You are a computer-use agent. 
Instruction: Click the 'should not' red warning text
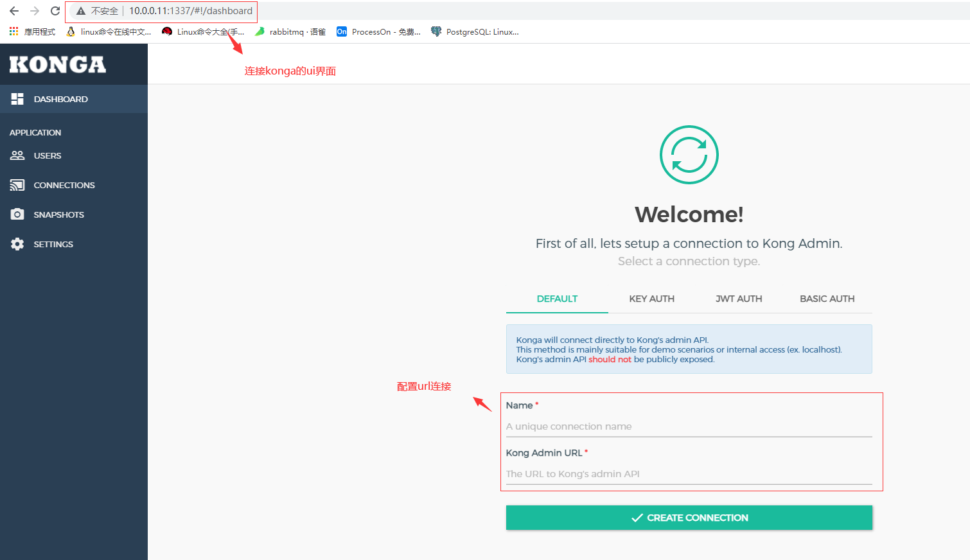(x=610, y=359)
